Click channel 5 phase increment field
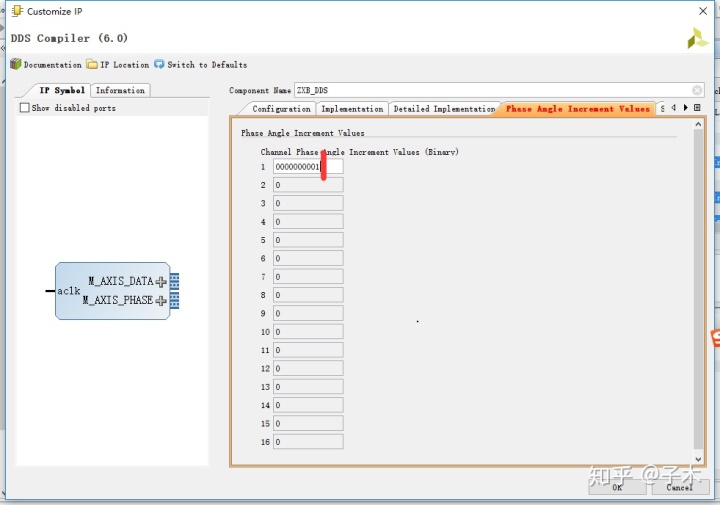Viewport: 720px width, 505px height. point(308,240)
